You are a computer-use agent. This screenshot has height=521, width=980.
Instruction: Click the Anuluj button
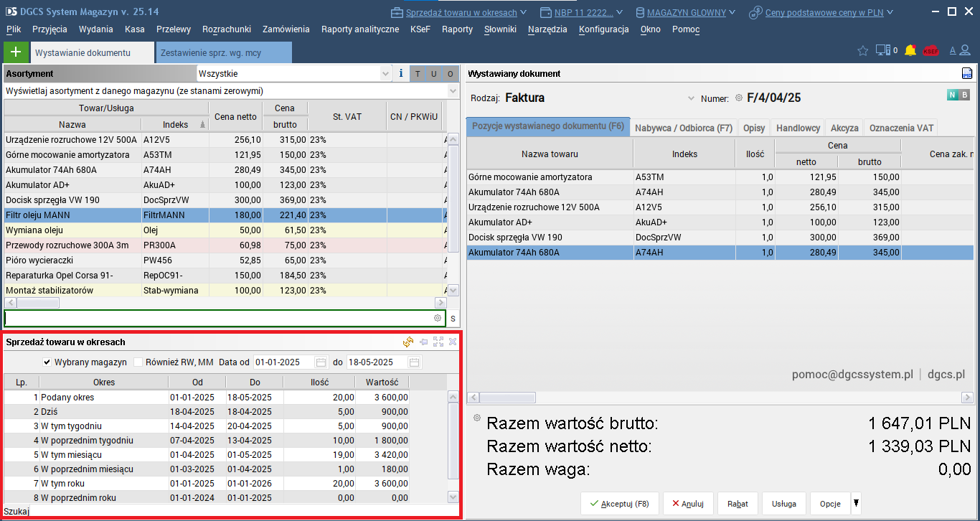click(688, 504)
